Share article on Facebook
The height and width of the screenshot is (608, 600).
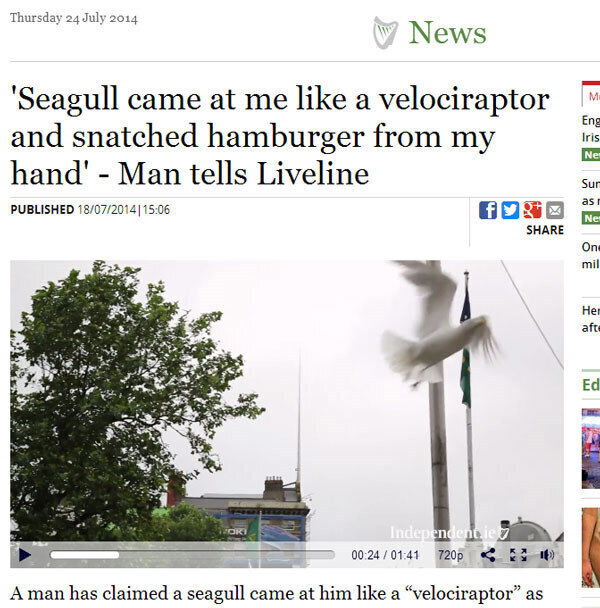488,210
